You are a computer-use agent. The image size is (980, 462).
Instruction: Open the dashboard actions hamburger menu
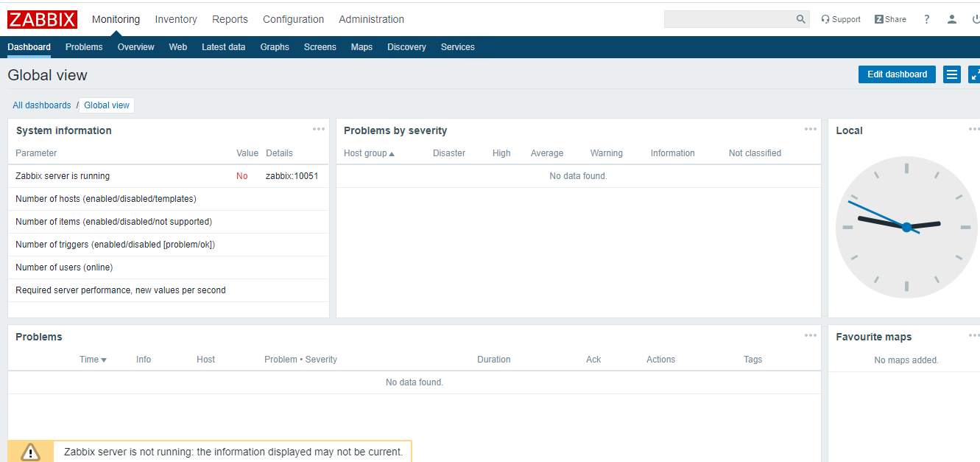[952, 74]
